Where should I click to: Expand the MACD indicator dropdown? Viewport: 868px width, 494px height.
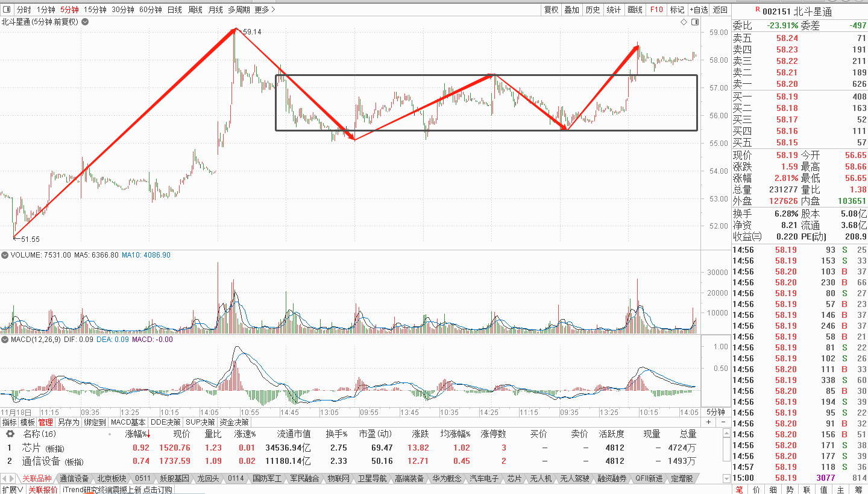[5, 340]
